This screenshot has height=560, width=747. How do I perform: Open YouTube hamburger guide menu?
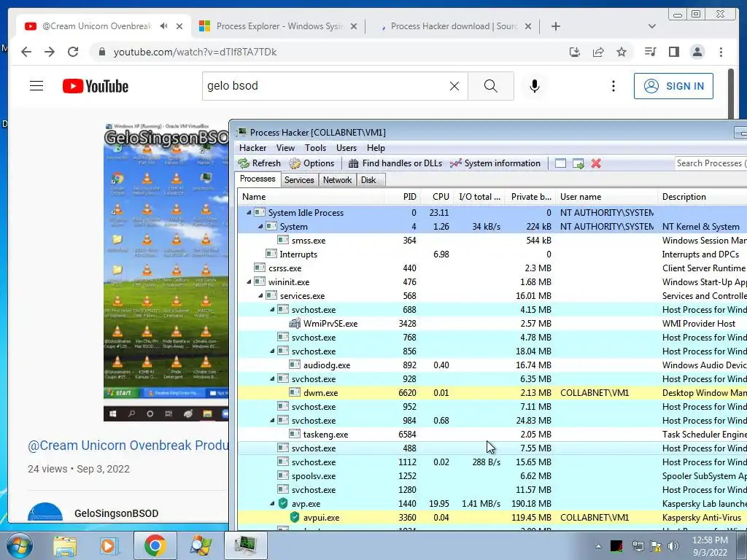click(36, 86)
